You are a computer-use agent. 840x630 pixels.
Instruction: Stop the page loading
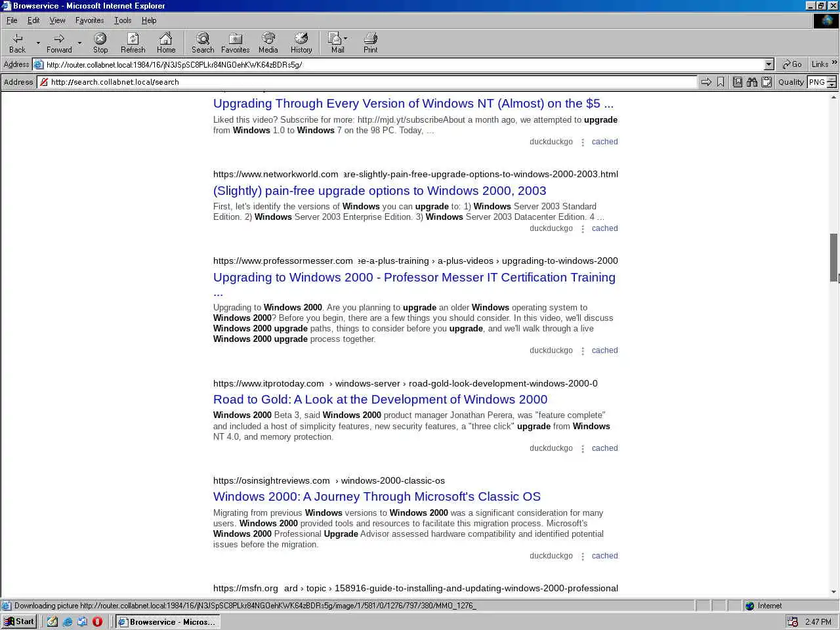[100, 43]
